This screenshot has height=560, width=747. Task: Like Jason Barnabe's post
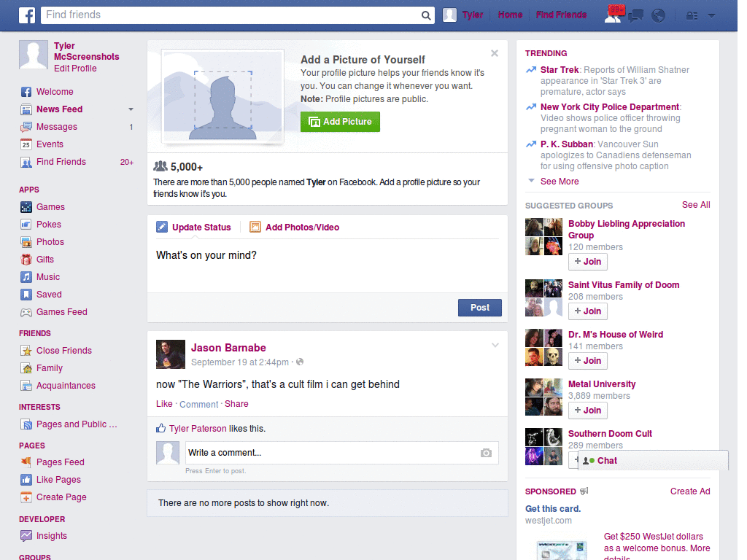164,404
